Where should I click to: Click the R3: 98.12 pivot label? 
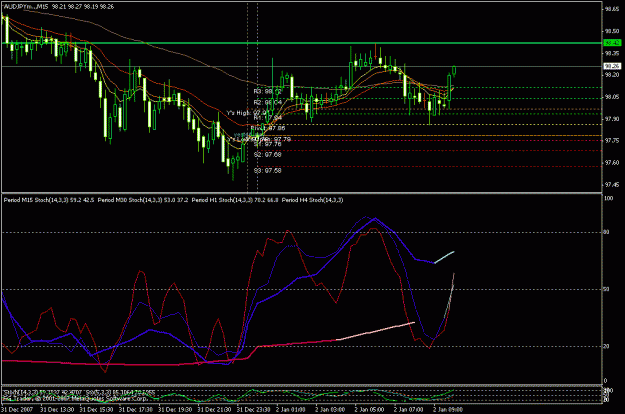[267, 92]
